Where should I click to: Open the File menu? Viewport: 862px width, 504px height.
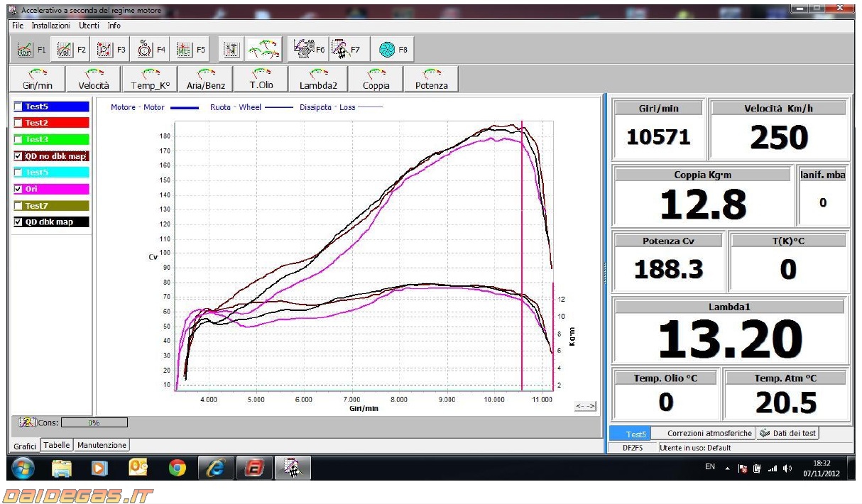tap(18, 25)
